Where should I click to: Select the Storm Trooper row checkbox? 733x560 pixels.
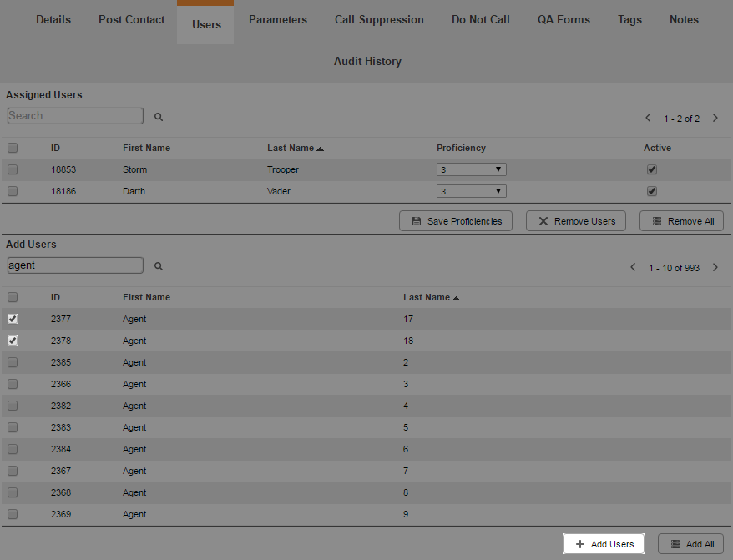pos(13,169)
